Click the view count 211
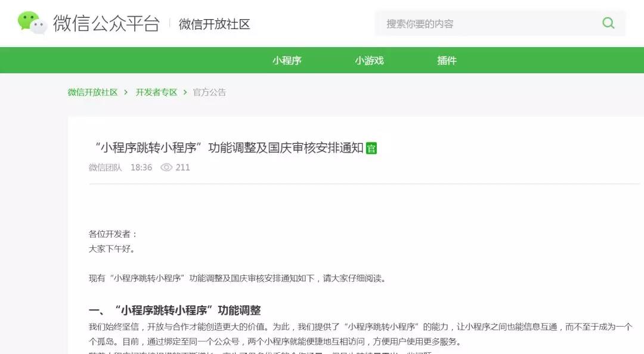The width and height of the screenshot is (644, 354). pyautogui.click(x=183, y=167)
